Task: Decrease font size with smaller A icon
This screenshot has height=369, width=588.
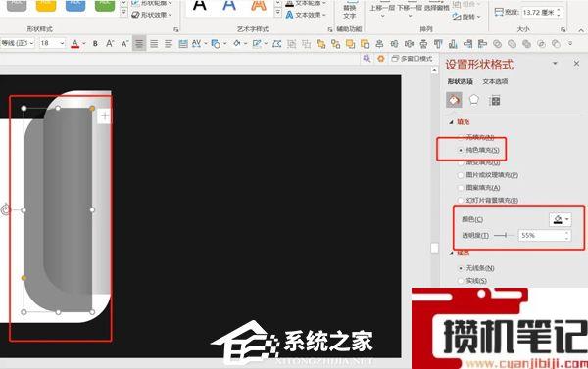Action: tap(124, 44)
